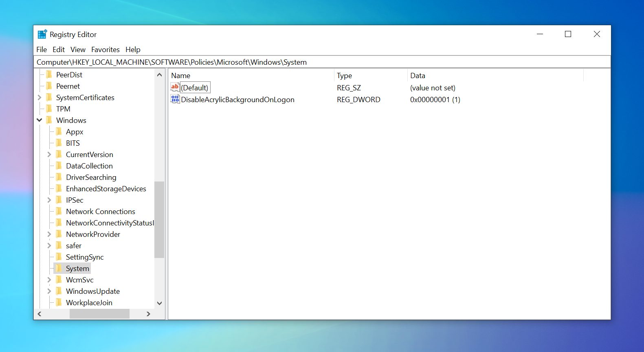Click the tree horizontal scrollbar right arrow
Viewport: 644px width, 352px height.
tap(148, 314)
